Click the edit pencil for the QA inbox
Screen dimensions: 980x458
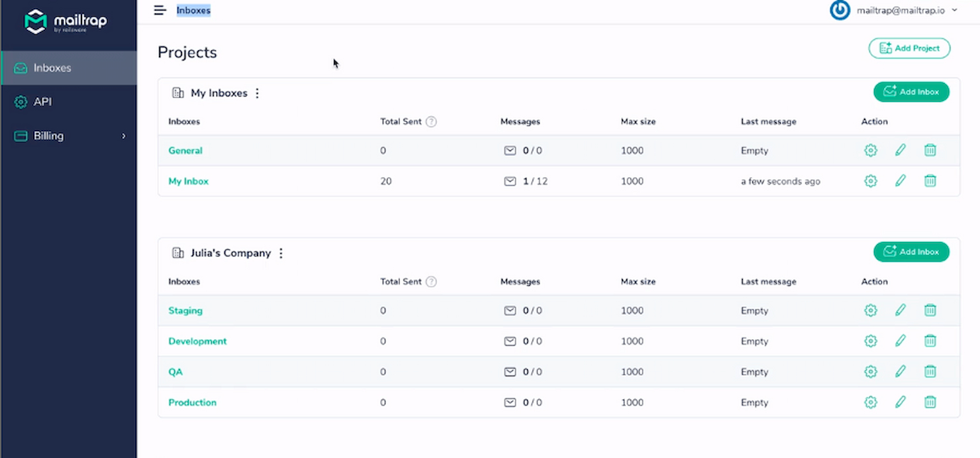[900, 372]
